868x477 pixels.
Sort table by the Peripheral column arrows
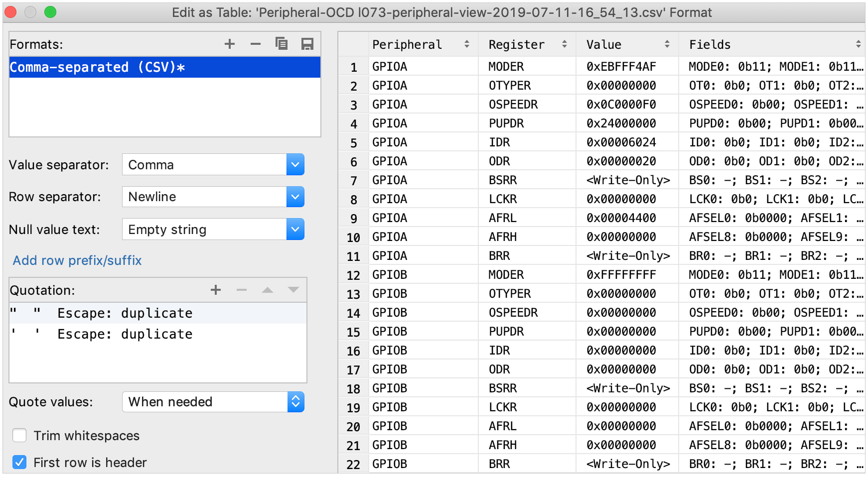pyautogui.click(x=466, y=44)
